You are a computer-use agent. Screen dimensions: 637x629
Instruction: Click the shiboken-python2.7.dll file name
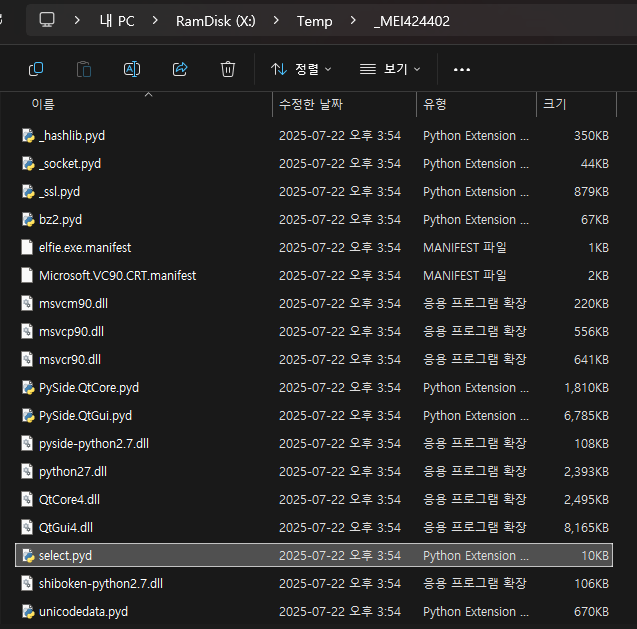[x=101, y=583]
